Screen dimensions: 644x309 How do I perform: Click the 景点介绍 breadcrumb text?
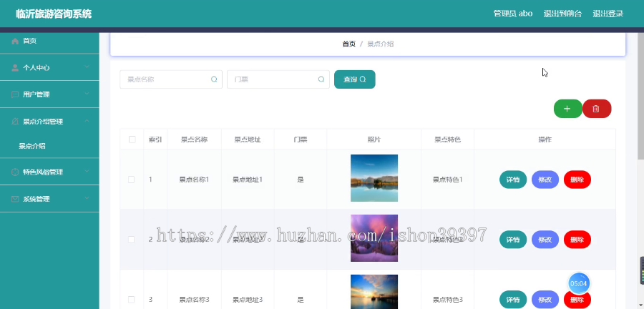381,44
